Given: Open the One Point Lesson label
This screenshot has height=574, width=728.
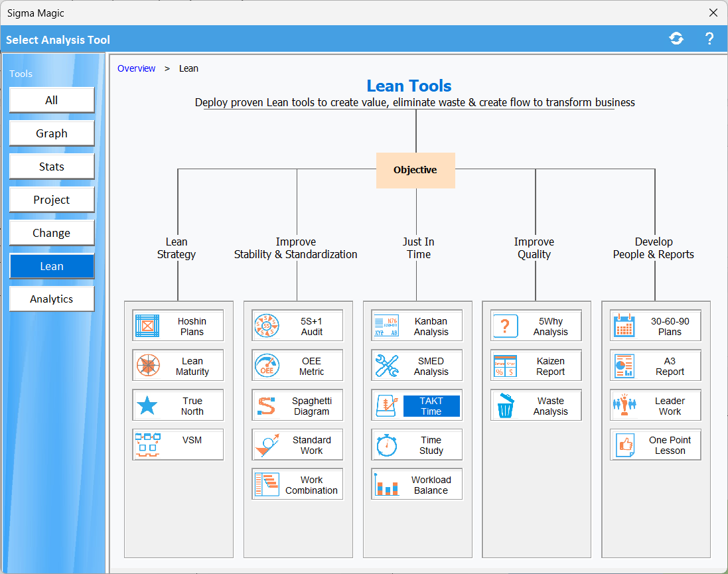Looking at the screenshot, I should pyautogui.click(x=670, y=445).
